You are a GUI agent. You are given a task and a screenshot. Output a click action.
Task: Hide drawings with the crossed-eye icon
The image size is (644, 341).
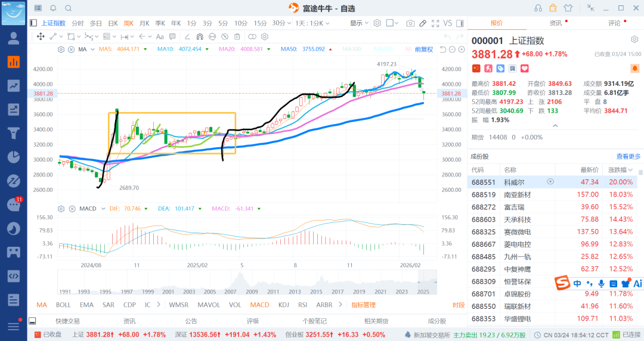point(225,36)
